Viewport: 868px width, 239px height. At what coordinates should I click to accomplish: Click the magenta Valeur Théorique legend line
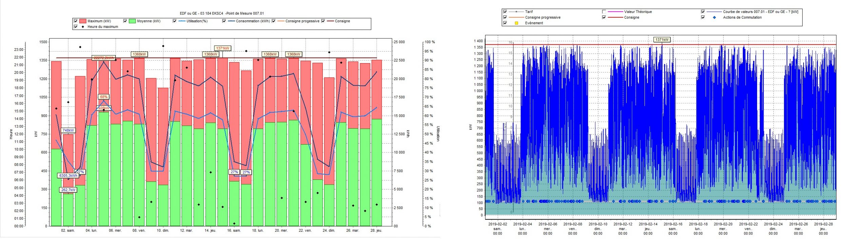(615, 12)
